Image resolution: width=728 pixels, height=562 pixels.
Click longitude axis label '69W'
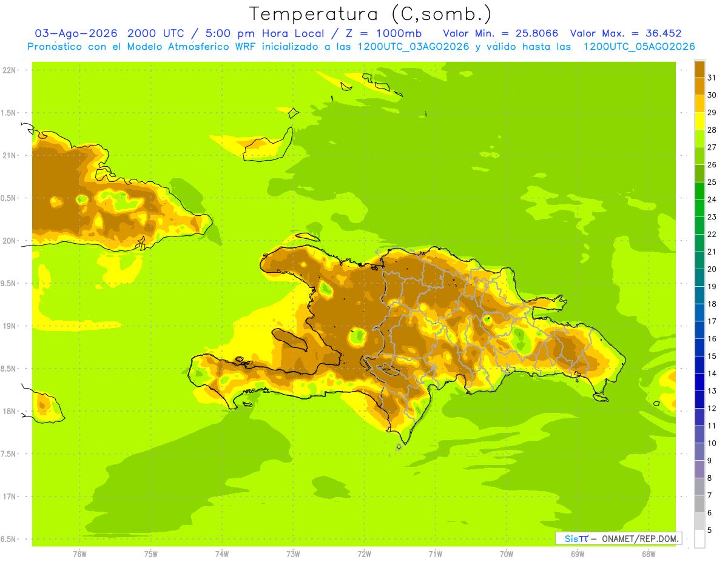coord(577,554)
